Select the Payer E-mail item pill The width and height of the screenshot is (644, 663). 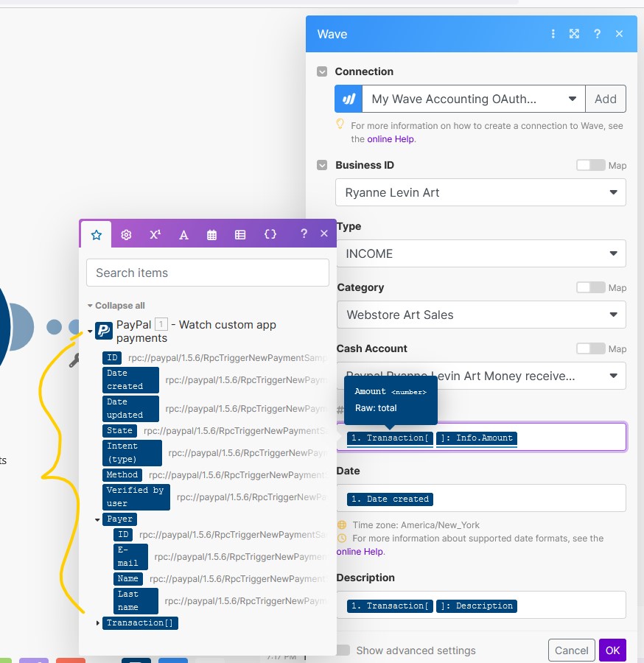pos(130,556)
